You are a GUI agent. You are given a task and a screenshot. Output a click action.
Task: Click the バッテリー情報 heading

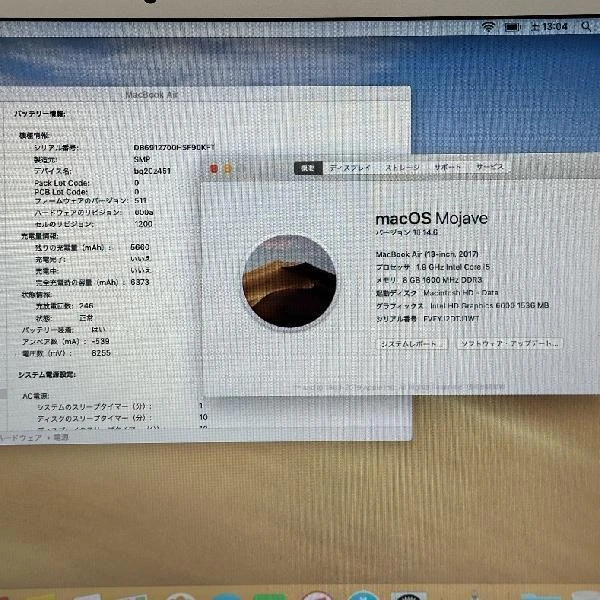pyautogui.click(x=40, y=114)
